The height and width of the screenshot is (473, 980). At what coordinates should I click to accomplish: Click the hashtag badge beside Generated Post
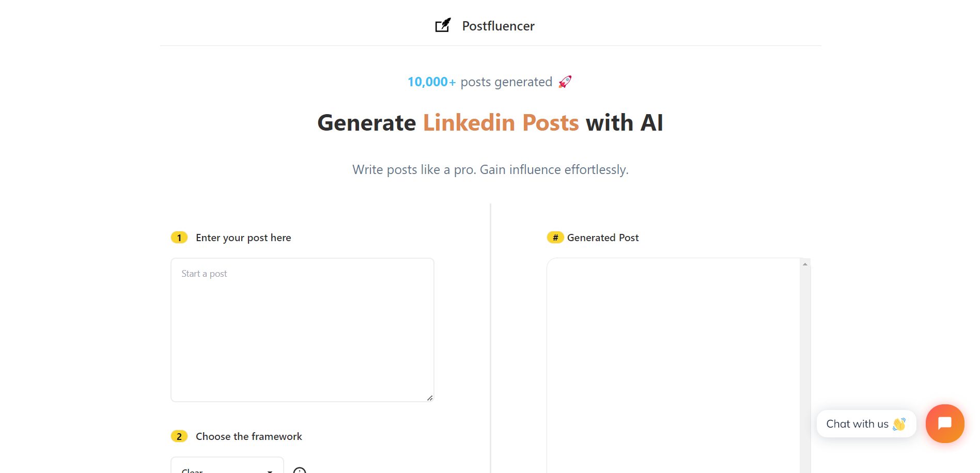click(x=555, y=238)
